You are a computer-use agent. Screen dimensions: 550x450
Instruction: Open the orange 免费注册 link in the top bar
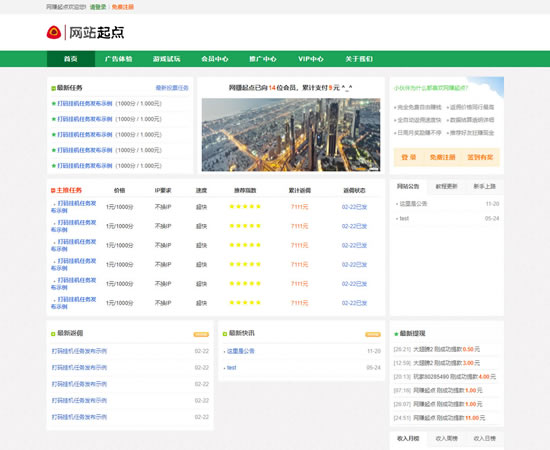[x=123, y=7]
